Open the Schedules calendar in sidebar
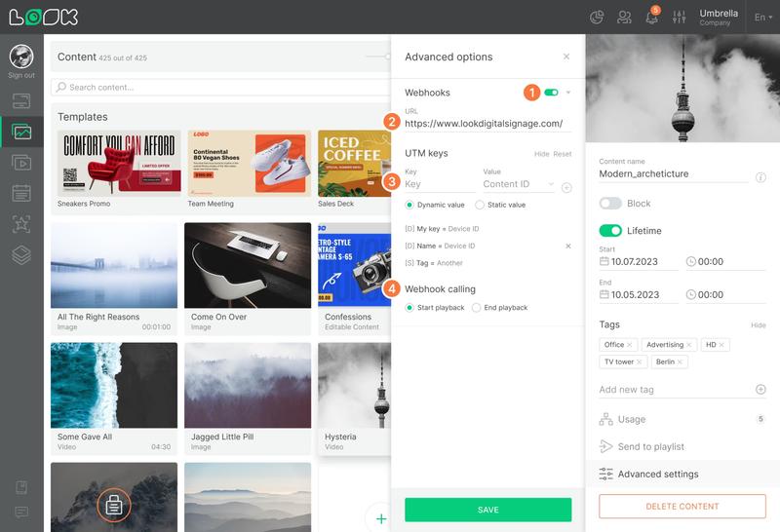 click(x=21, y=193)
